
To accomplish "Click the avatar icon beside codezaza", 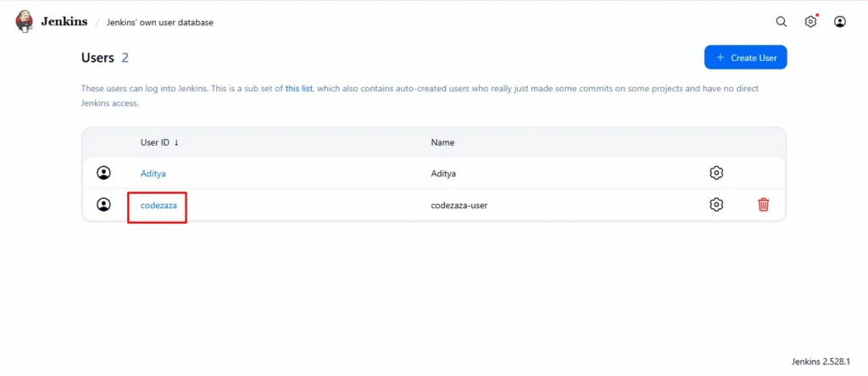I will (103, 204).
